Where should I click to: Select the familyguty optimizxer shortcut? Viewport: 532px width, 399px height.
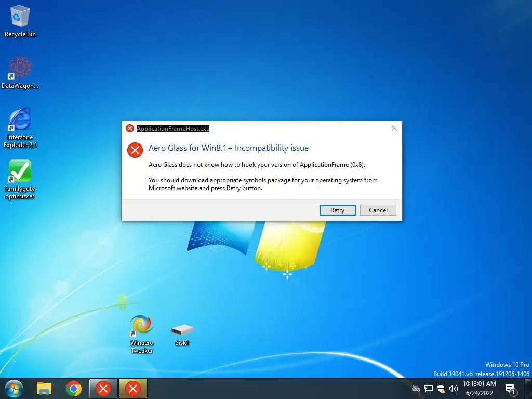[x=20, y=179]
